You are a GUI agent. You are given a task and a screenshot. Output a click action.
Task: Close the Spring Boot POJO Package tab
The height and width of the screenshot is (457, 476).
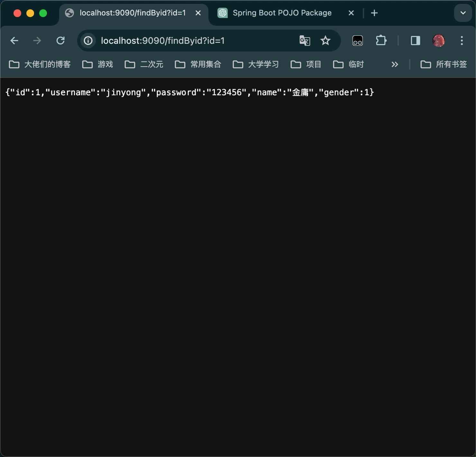[351, 13]
